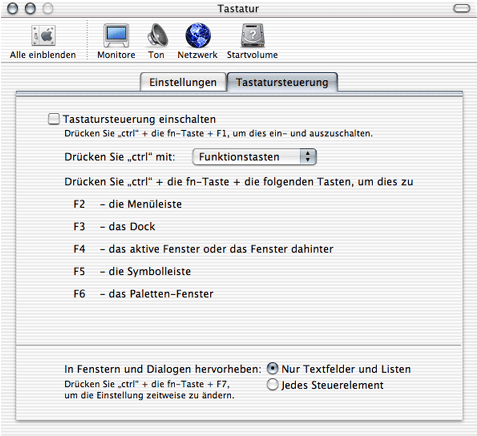Open the Ton speaker icon
This screenshot has height=436, width=477.
tap(157, 35)
